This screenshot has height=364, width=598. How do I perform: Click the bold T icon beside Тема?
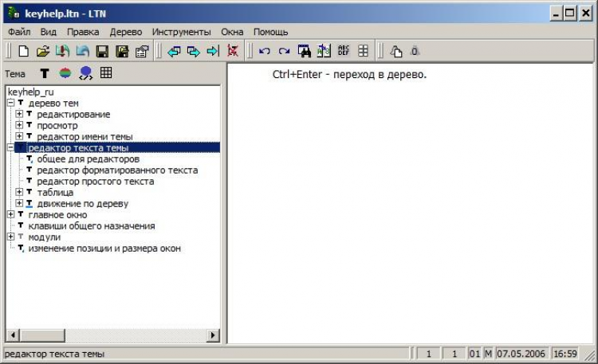(45, 73)
